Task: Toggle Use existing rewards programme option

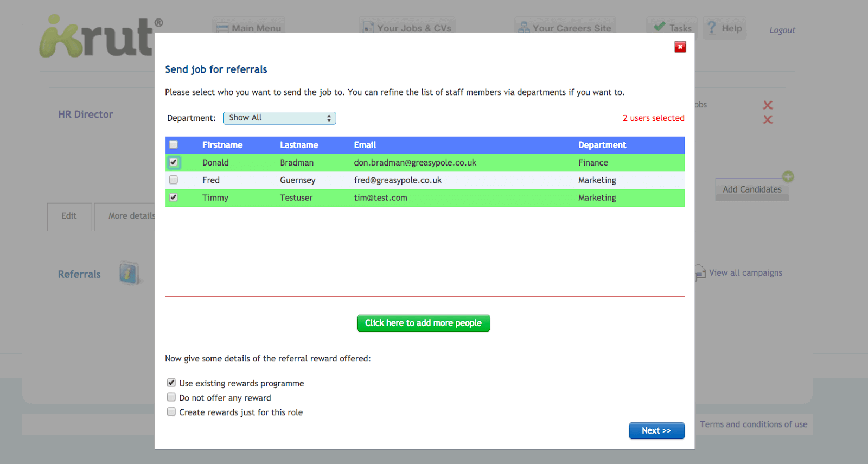Action: pyautogui.click(x=171, y=383)
